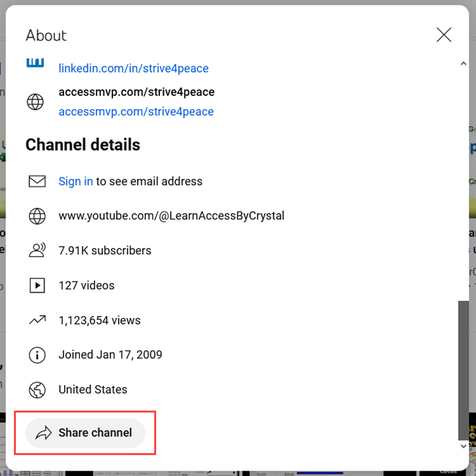Click the info icon beside Joined date

(37, 355)
